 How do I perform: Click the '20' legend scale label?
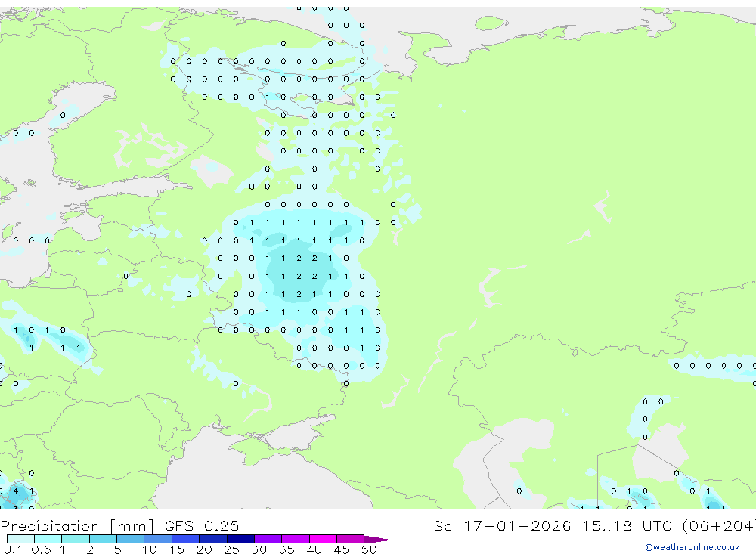(x=204, y=549)
